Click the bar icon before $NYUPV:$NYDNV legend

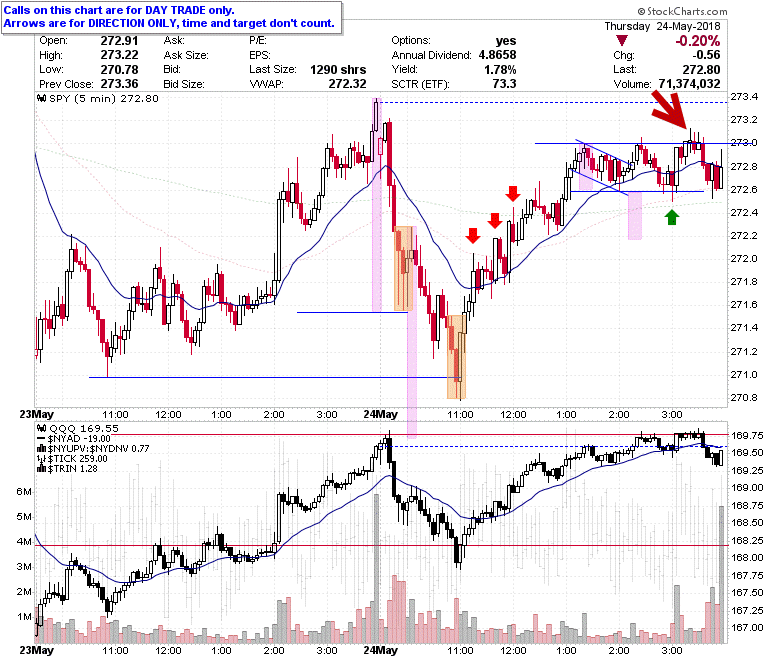click(x=42, y=449)
